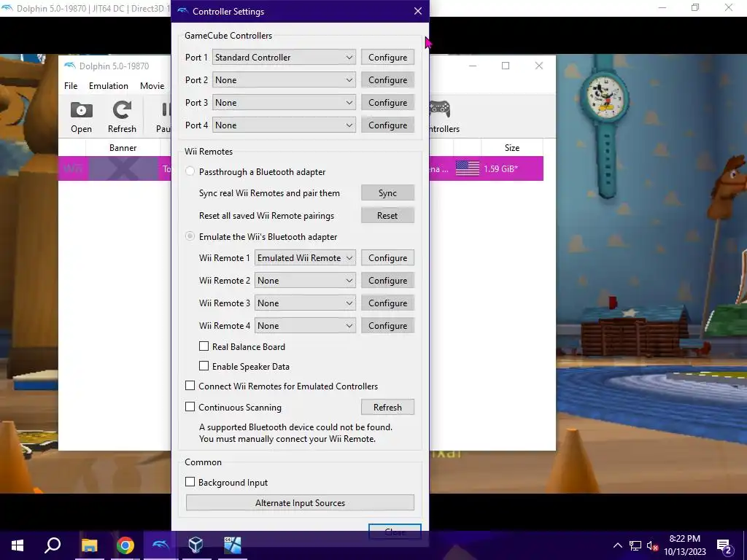
Task: Toggle Background Input checkbox
Action: (190, 482)
